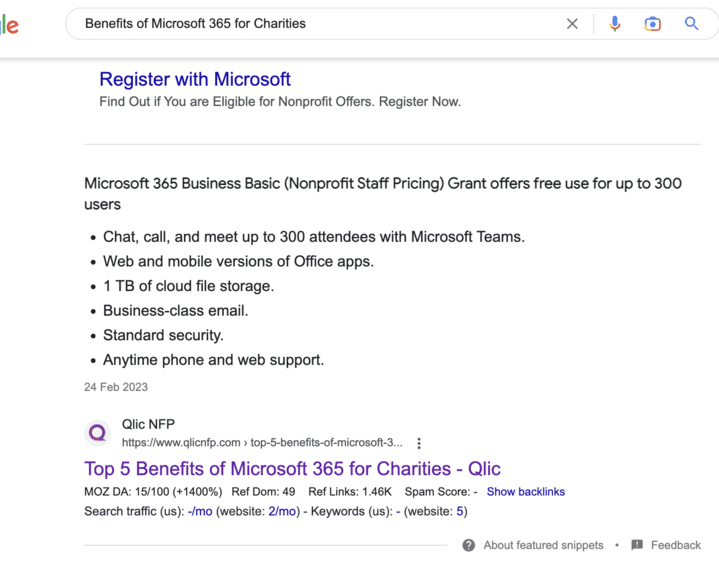Viewport: 719px width, 567px height.
Task: Click the website keywords count 5
Action: (459, 512)
